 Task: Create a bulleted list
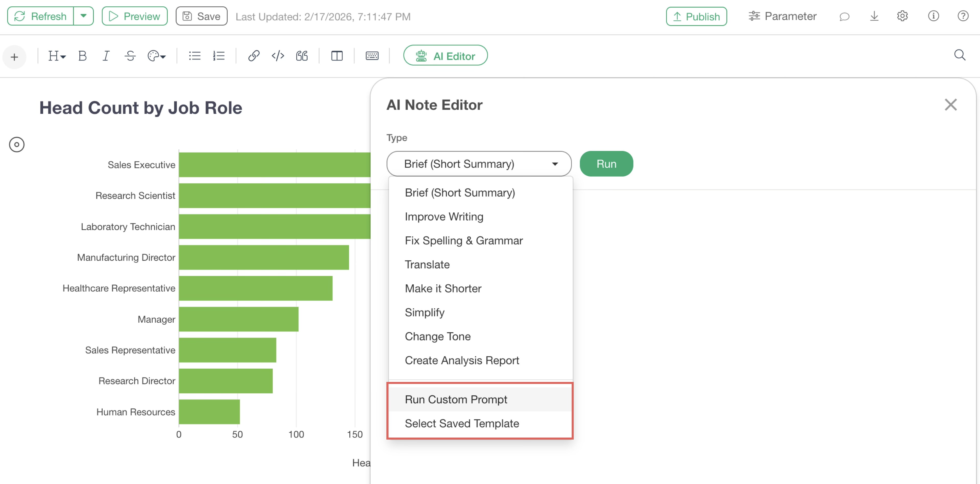tap(194, 56)
